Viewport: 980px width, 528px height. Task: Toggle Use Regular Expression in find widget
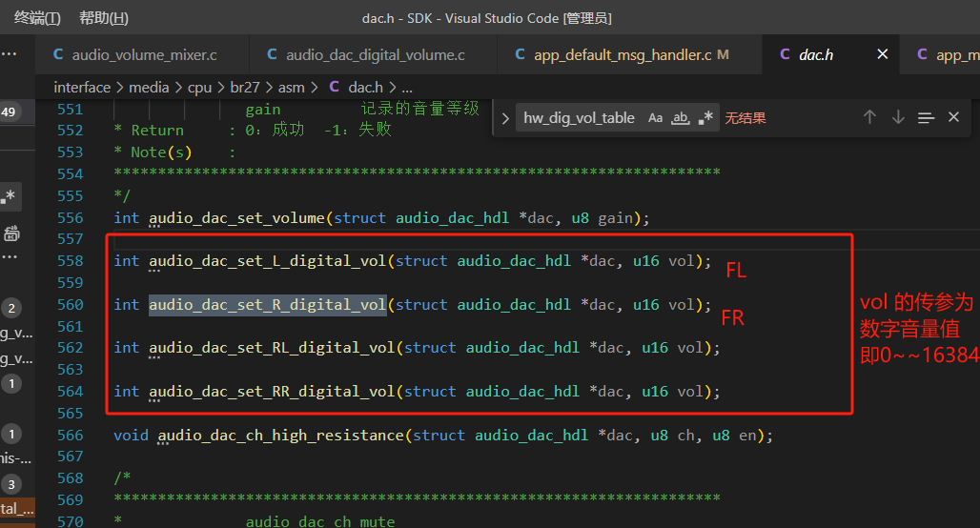(x=705, y=117)
